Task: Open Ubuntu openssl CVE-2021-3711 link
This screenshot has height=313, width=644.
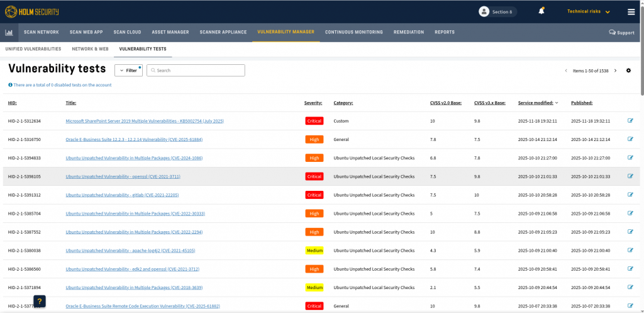Action: pyautogui.click(x=123, y=176)
